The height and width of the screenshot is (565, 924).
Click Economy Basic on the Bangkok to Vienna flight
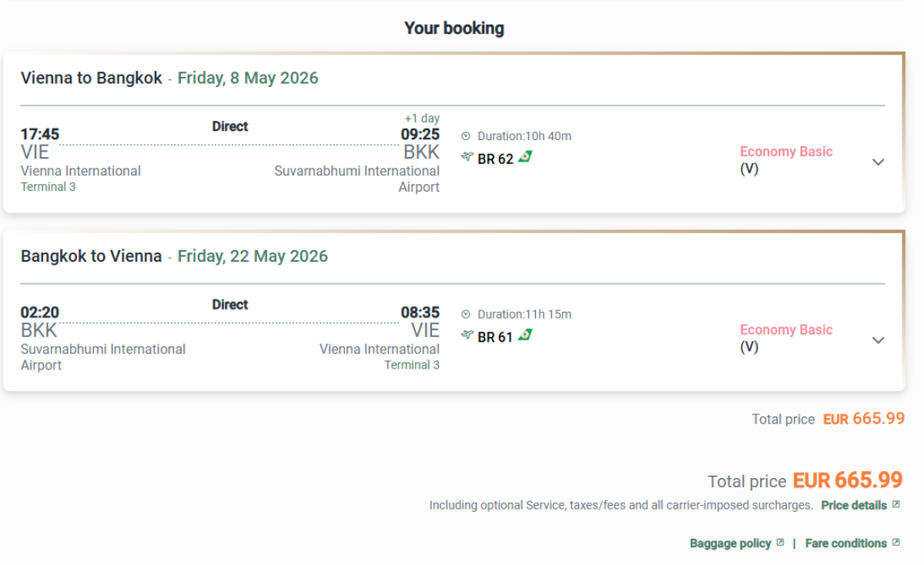click(786, 330)
